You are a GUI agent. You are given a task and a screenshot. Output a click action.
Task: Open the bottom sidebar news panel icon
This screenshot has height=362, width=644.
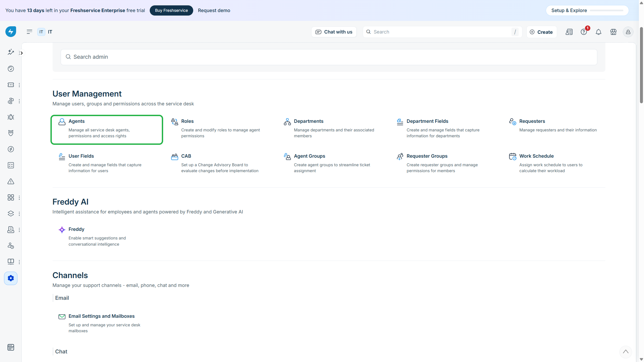(x=11, y=347)
